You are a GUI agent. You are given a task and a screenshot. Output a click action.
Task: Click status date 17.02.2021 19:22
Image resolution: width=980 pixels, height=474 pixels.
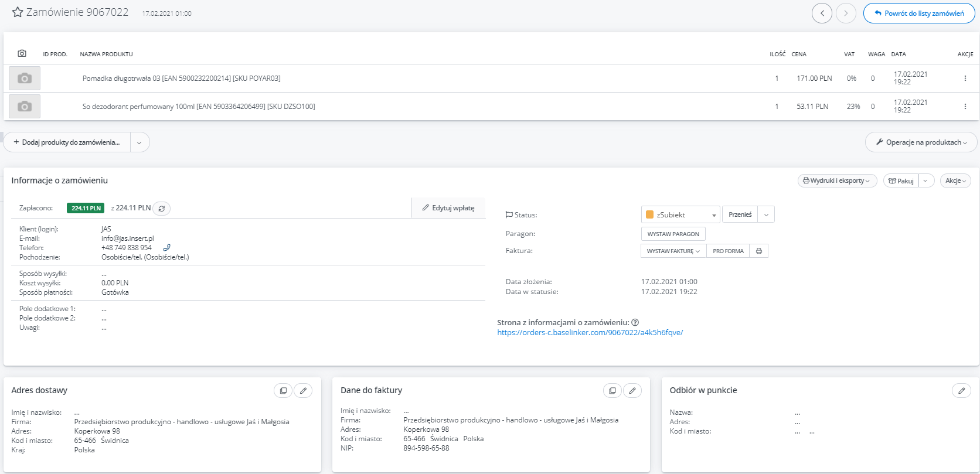pyautogui.click(x=669, y=291)
